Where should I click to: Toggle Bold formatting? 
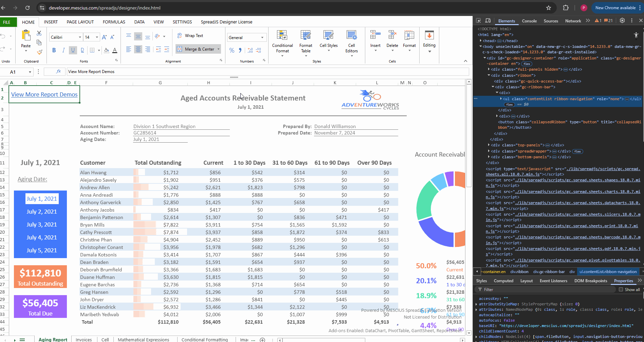[54, 50]
